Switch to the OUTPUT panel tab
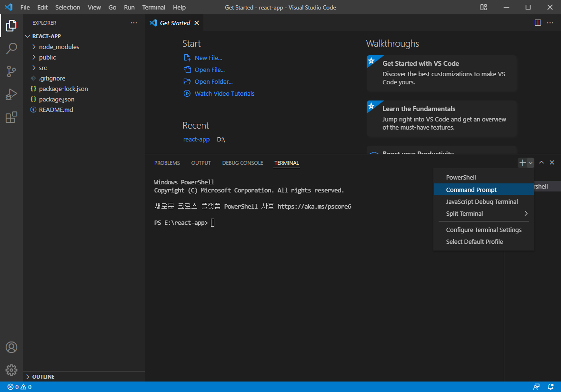561x392 pixels. click(x=201, y=163)
